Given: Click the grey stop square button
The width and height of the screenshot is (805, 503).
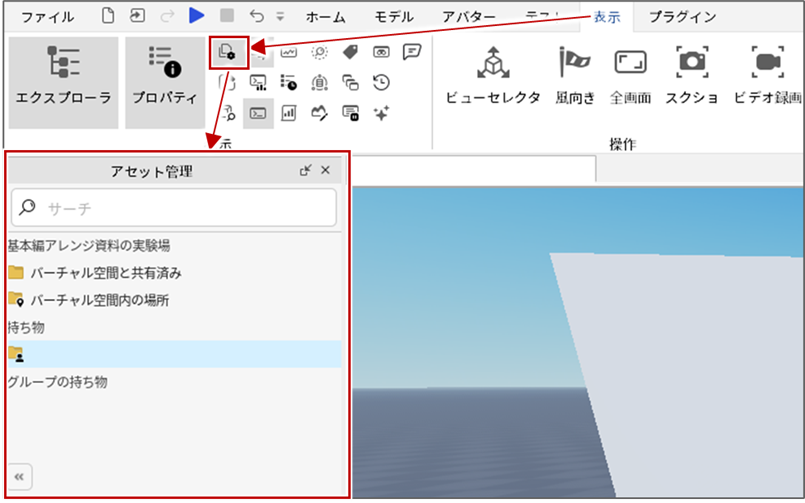Looking at the screenshot, I should tap(227, 16).
